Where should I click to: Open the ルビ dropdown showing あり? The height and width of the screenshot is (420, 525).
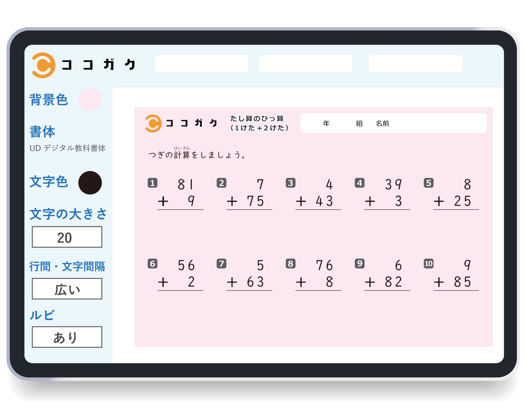click(67, 337)
